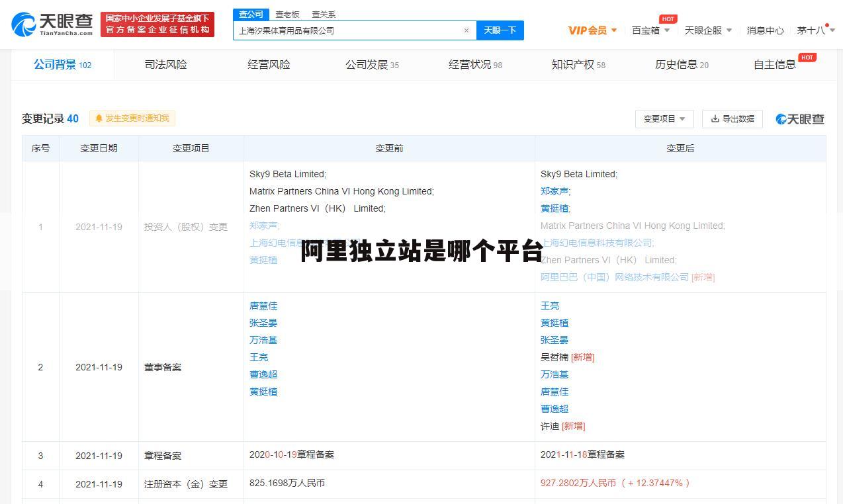The height and width of the screenshot is (504, 843).
Task: Click 许迪 [新增] entry
Action: (x=562, y=426)
